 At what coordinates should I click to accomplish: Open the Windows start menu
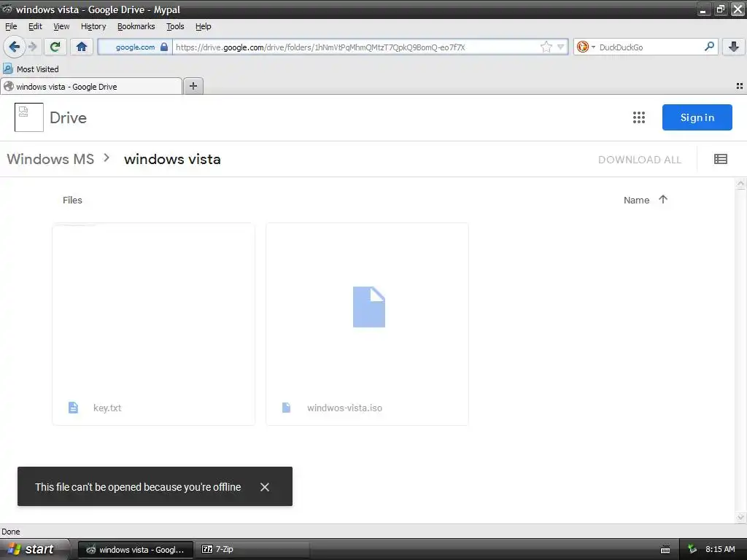click(34, 549)
